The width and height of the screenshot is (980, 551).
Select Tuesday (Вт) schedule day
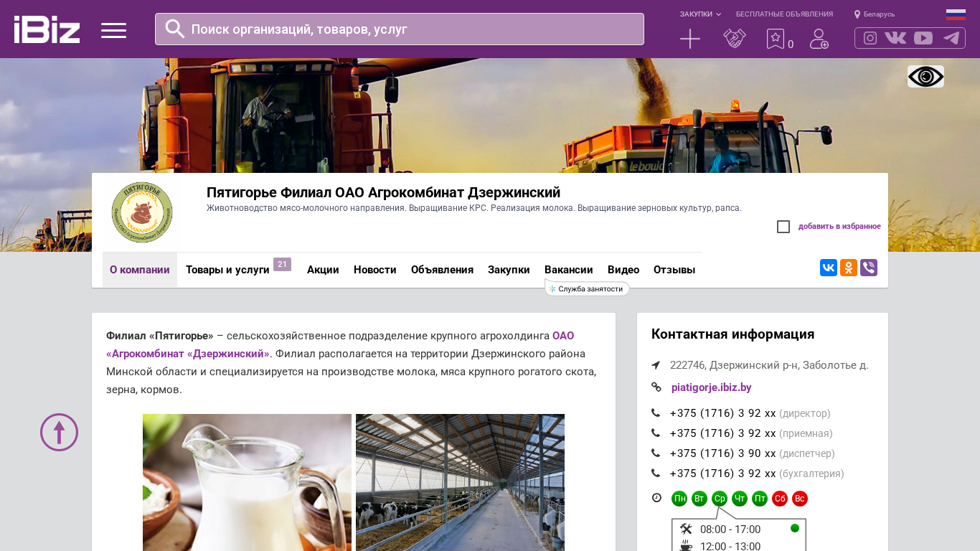(699, 499)
